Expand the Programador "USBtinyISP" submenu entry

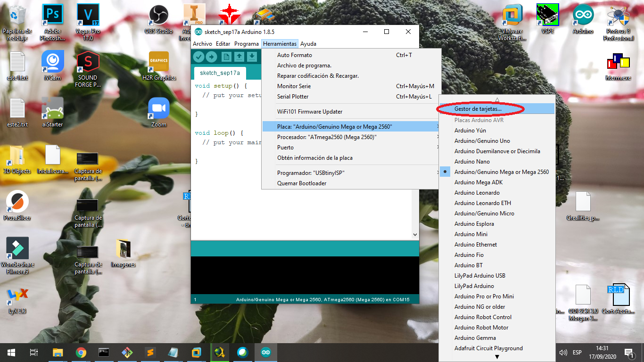pyautogui.click(x=351, y=173)
